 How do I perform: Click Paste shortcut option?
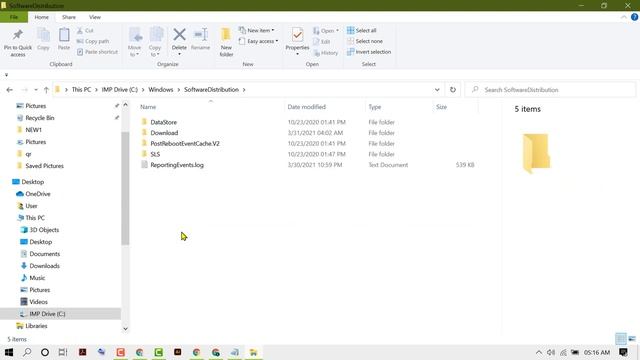point(97,52)
